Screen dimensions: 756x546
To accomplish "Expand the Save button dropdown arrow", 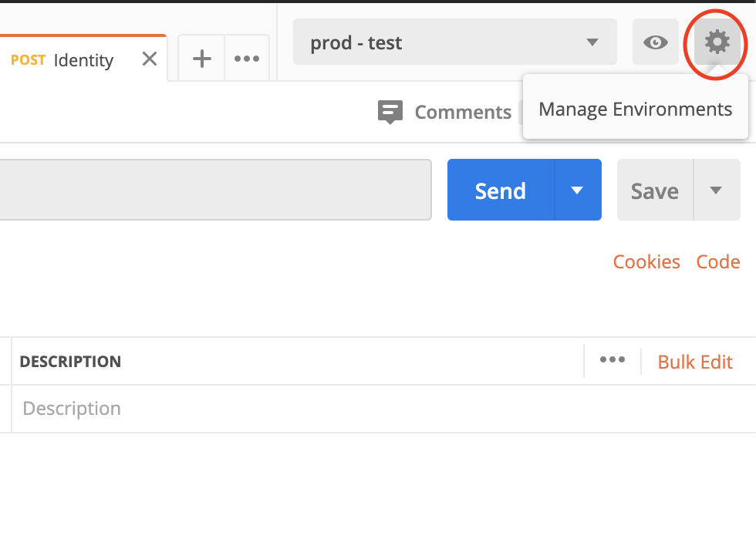I will (717, 190).
